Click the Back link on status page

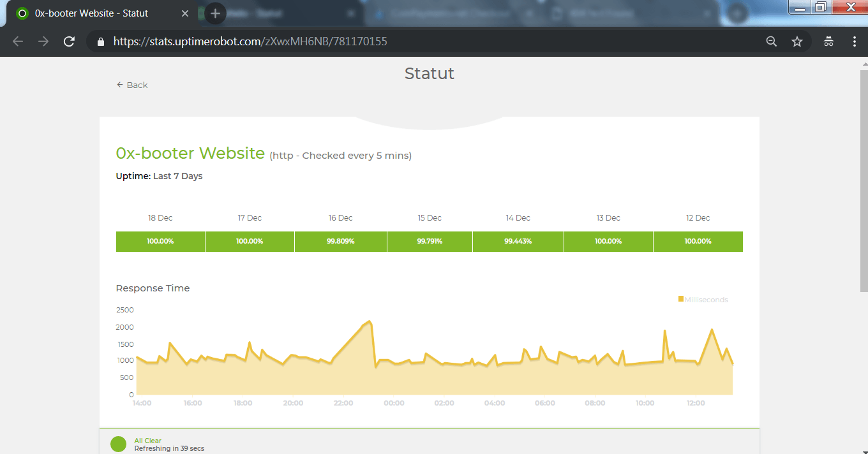[x=132, y=85]
